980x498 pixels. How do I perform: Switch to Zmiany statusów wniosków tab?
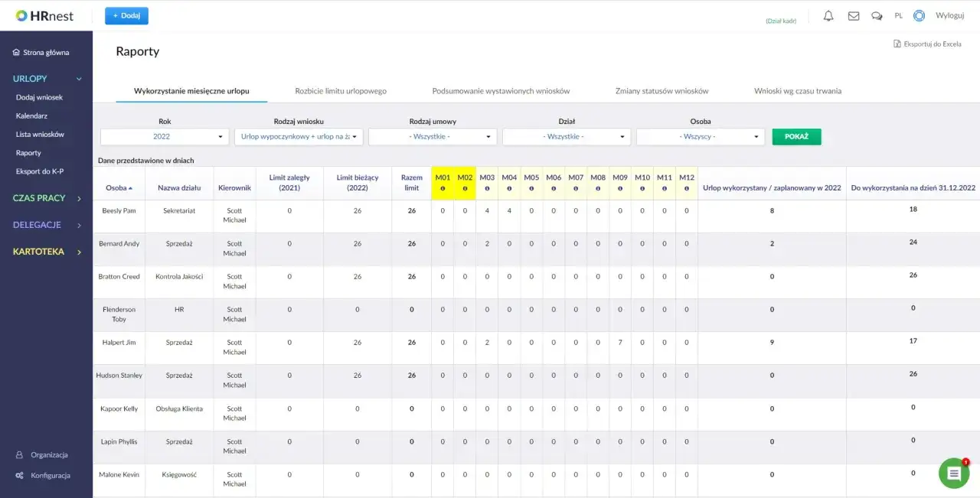click(661, 91)
